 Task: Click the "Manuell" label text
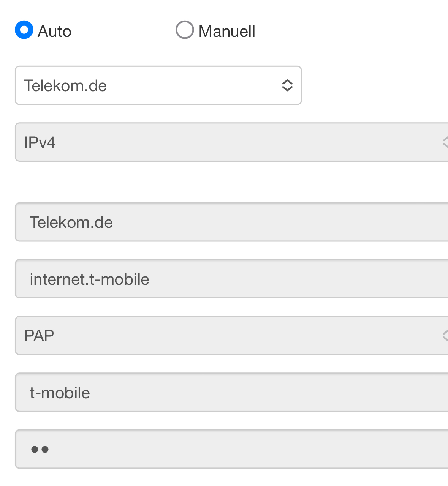pos(227,31)
